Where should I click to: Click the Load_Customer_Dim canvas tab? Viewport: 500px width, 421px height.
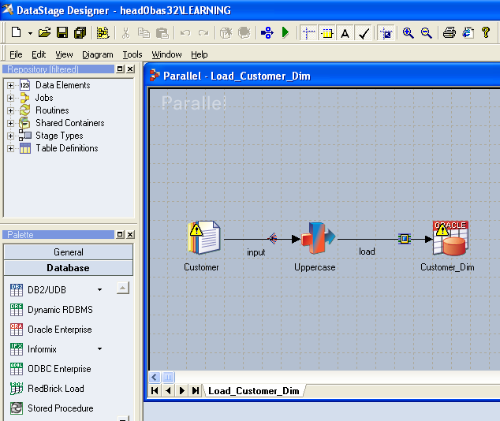254,391
